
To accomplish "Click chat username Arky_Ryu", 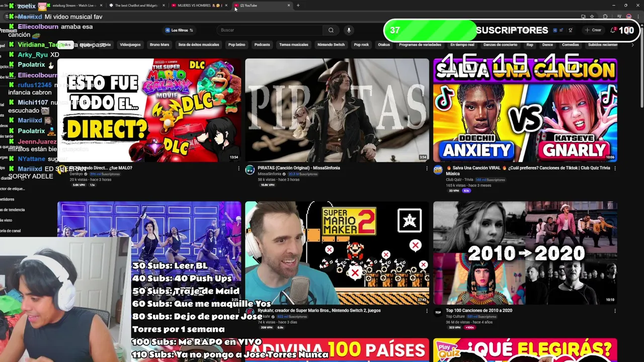I will 33,55.
